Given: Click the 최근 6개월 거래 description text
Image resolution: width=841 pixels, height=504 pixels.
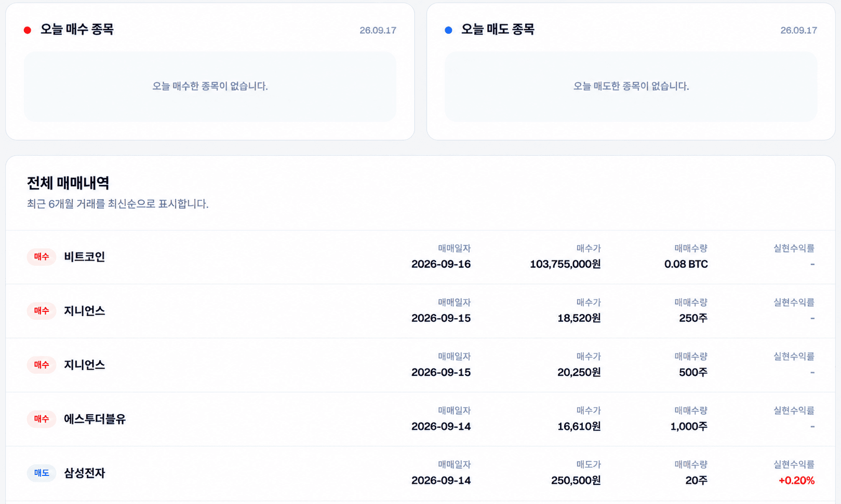Looking at the screenshot, I should [118, 204].
